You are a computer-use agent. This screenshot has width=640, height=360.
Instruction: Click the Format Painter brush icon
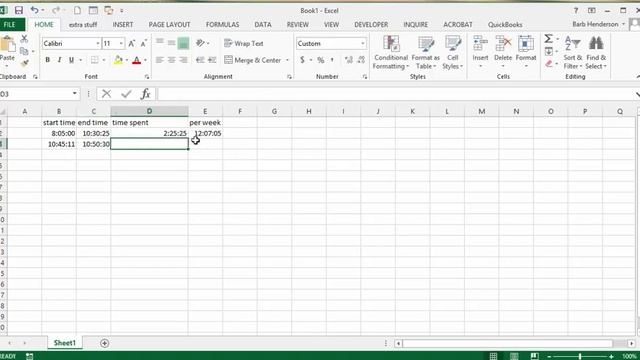24,64
